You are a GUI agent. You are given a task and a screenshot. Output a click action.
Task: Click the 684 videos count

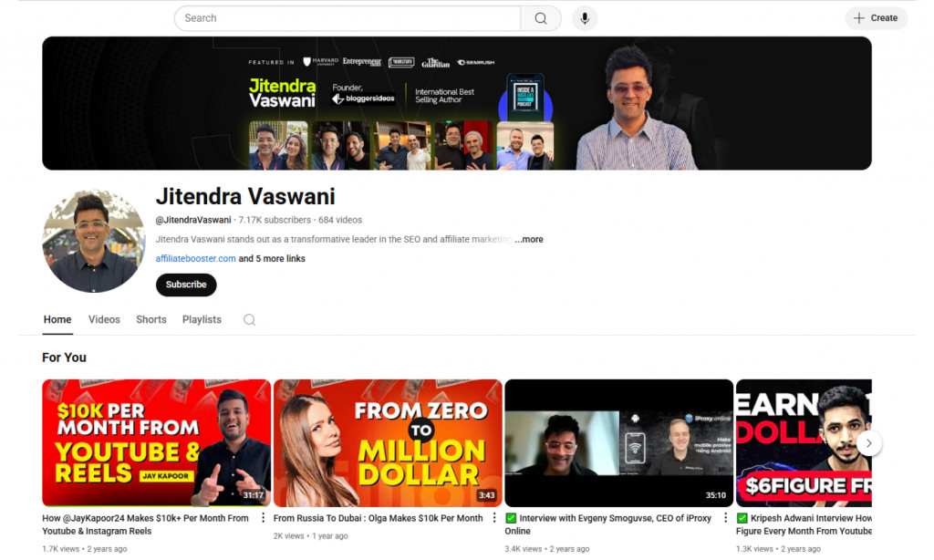coord(340,220)
